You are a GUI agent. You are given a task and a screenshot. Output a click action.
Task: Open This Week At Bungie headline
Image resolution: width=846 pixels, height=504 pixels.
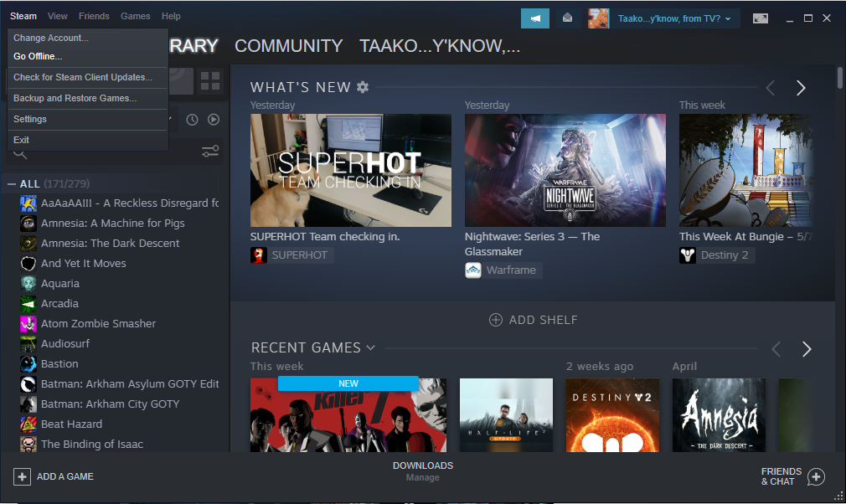(x=745, y=237)
